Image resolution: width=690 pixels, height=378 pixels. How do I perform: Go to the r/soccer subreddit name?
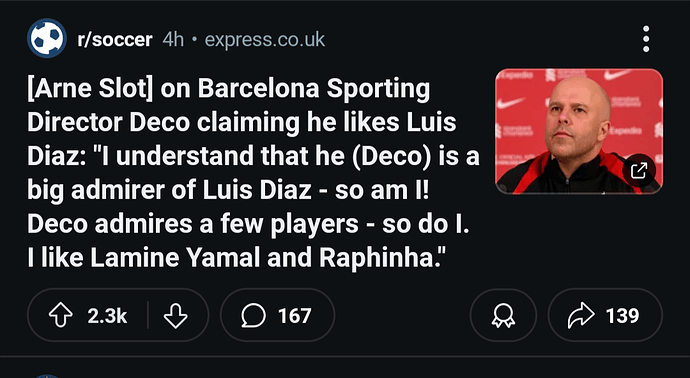click(114, 40)
